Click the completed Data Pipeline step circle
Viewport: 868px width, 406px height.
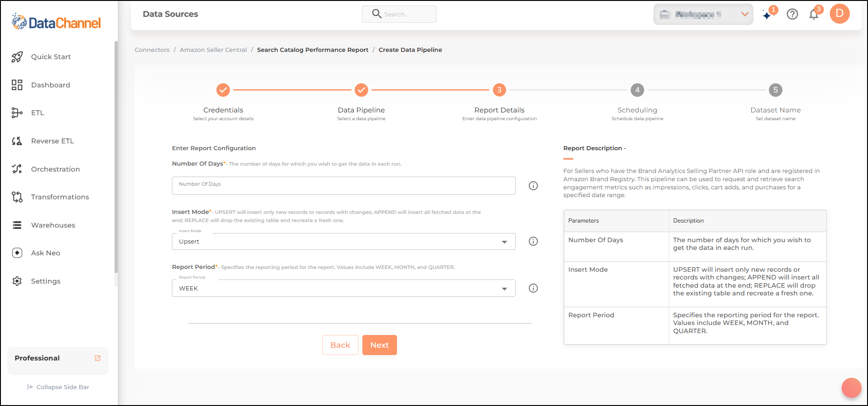coord(361,90)
